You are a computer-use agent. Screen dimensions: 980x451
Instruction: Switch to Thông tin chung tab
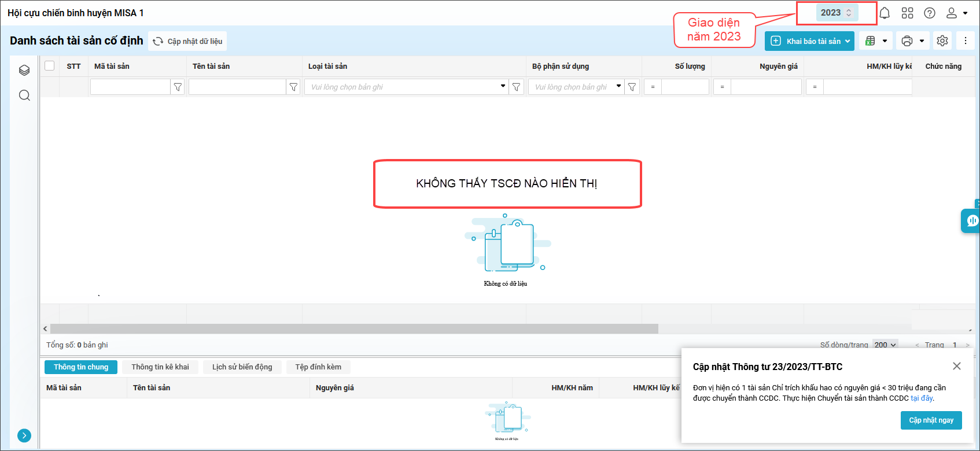coord(81,367)
